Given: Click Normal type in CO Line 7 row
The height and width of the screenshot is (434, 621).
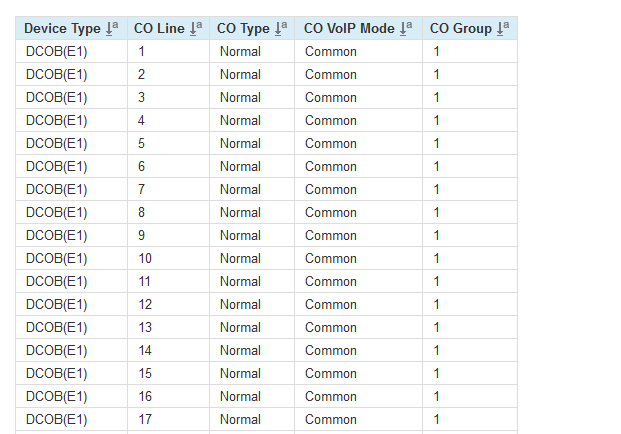Looking at the screenshot, I should (240, 189).
